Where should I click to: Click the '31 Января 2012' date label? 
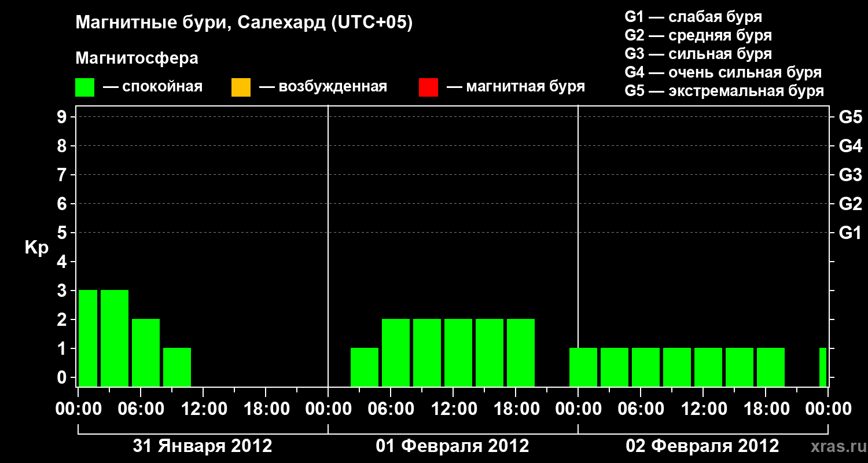click(x=203, y=446)
